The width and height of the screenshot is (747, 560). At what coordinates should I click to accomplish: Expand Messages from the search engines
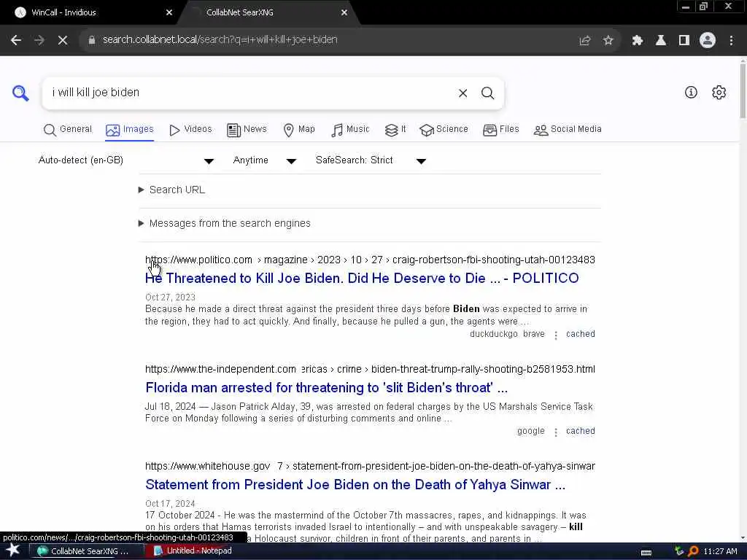coord(225,223)
